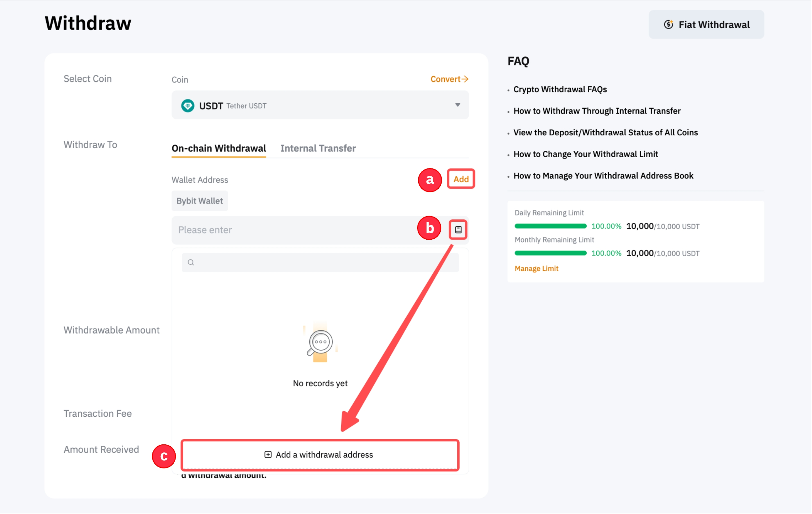Click the plus icon beside Add a withdrawal address
The width and height of the screenshot is (812, 514).
tap(268, 455)
